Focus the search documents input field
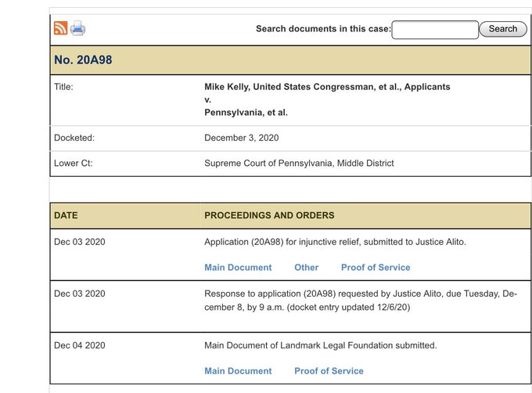532x393 pixels. 435,30
